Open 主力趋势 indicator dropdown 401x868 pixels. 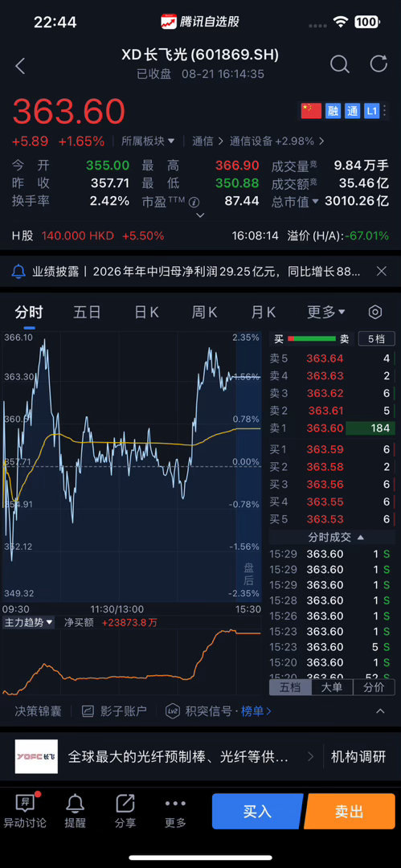[30, 622]
